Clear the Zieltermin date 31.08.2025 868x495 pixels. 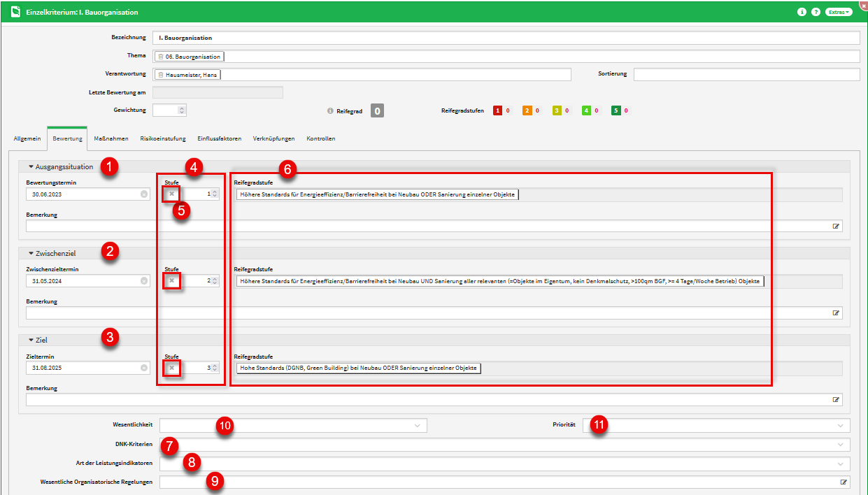144,368
